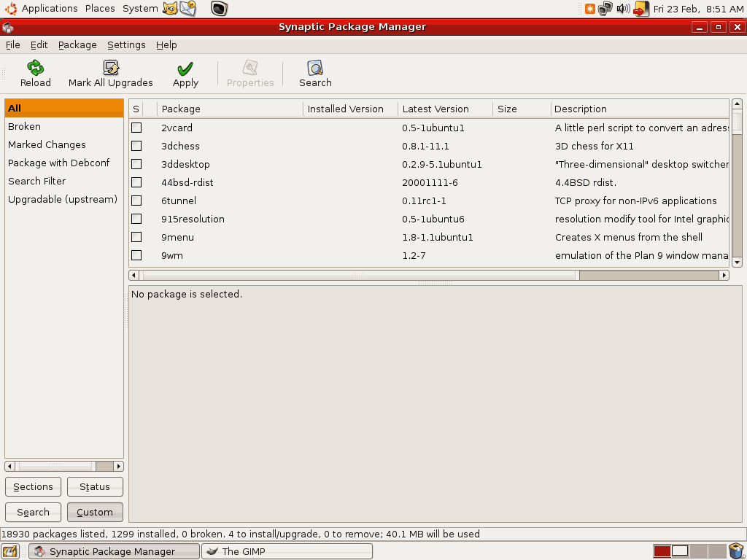The width and height of the screenshot is (747, 560).
Task: Open the Places menu
Action: 100,9
